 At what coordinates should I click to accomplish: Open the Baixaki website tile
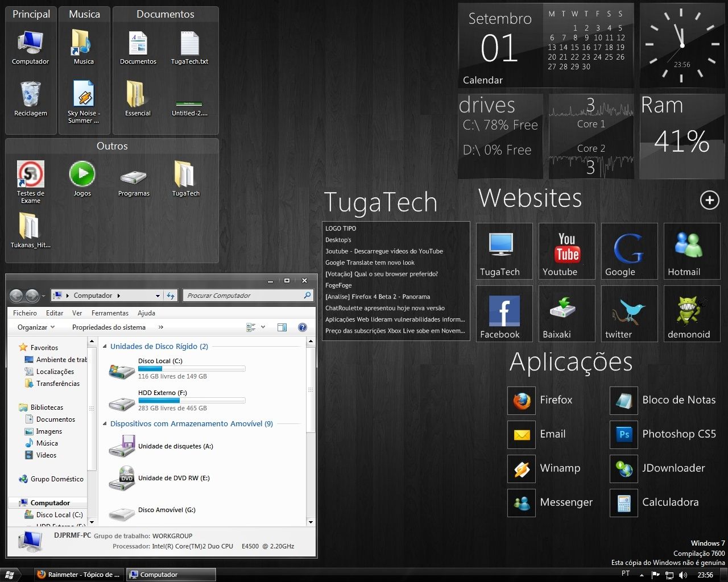[566, 313]
